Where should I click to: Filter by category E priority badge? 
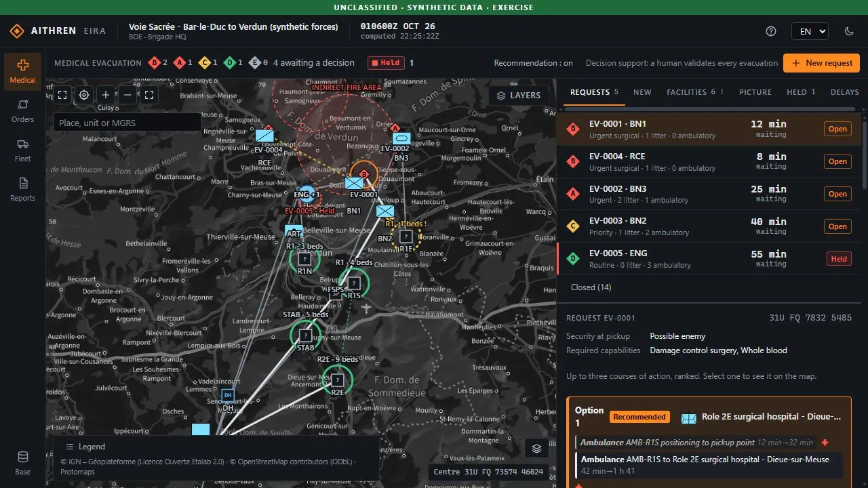259,63
